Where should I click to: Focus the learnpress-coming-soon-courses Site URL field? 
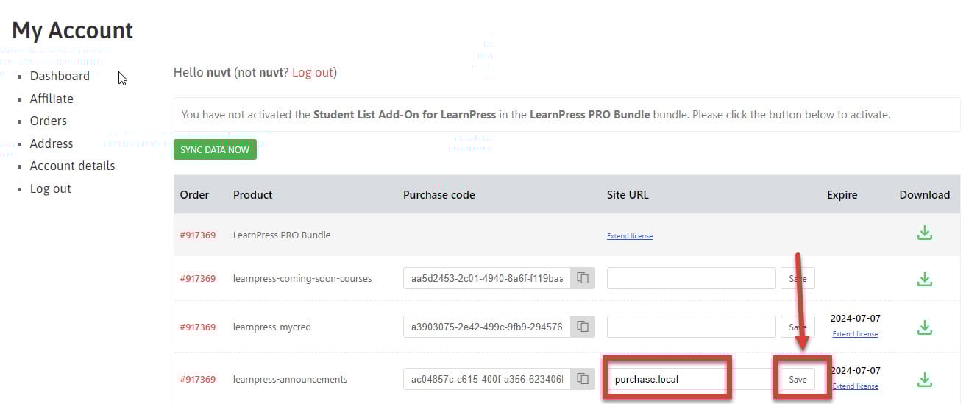692,278
